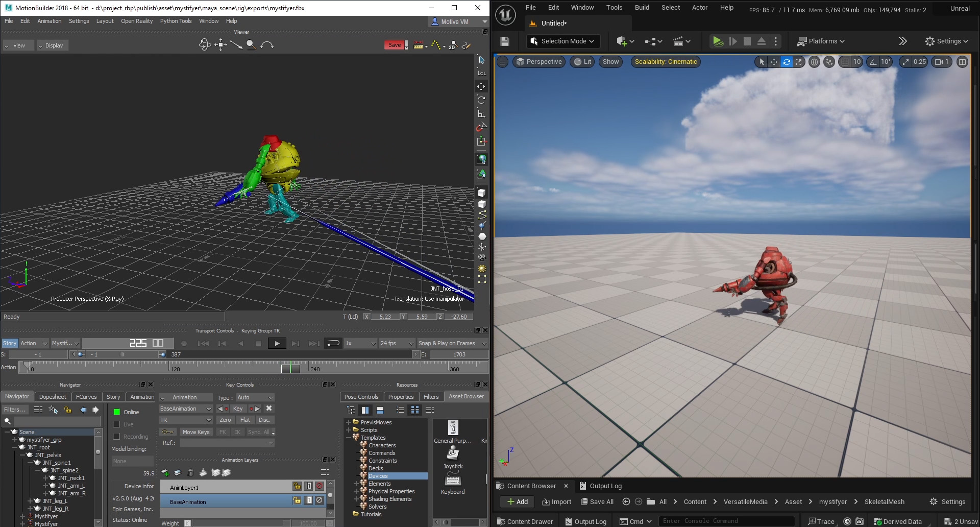Click Import in the Content Browser

tap(556, 502)
